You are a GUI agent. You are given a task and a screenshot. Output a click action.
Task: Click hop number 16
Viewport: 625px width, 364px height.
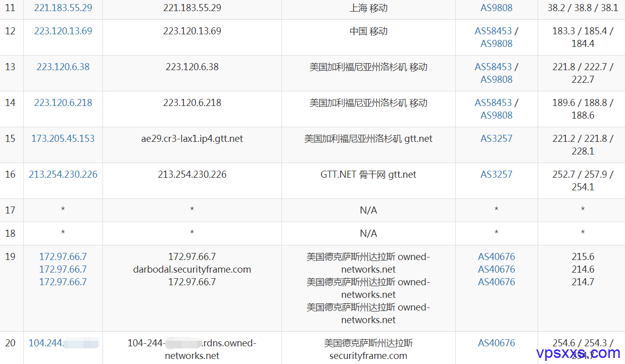10,174
